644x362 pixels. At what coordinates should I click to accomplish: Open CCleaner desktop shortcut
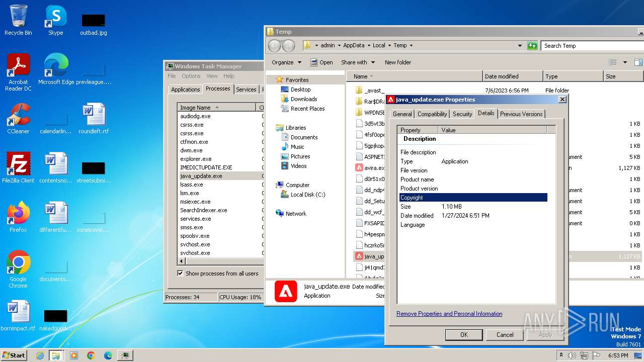[x=18, y=119]
